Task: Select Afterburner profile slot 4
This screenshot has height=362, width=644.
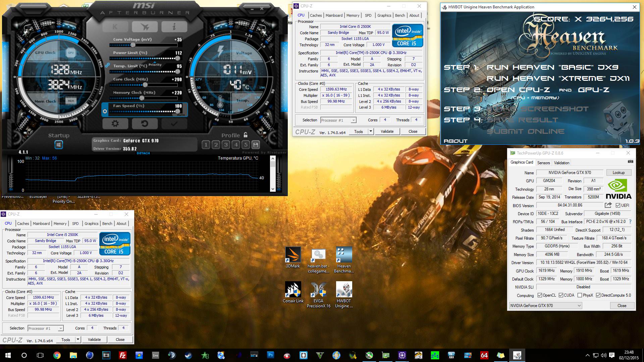Action: tap(236, 145)
